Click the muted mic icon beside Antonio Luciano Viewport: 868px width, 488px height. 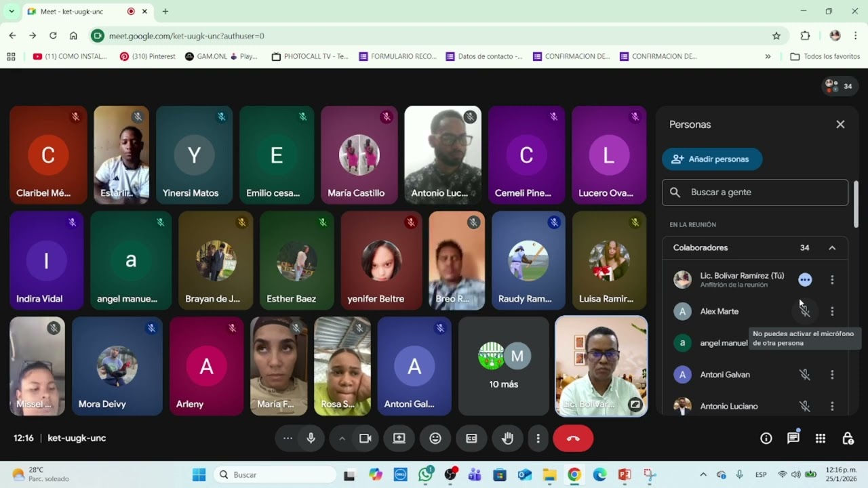click(x=805, y=407)
